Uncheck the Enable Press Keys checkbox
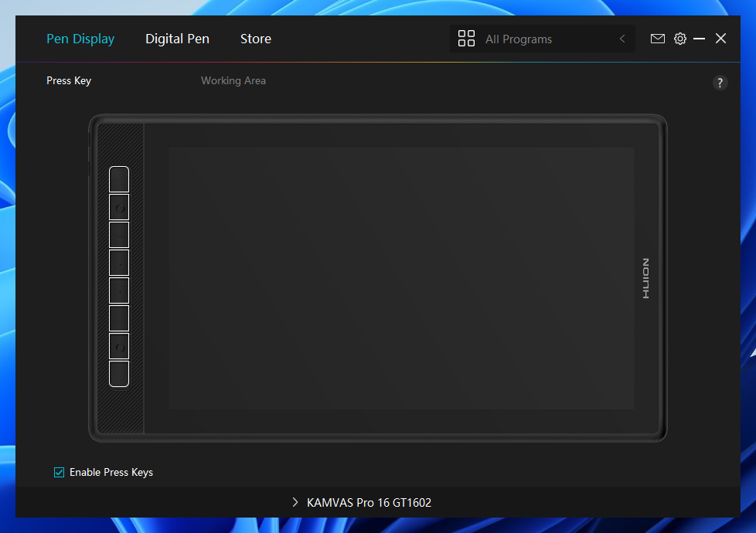This screenshot has height=533, width=756. coord(59,472)
